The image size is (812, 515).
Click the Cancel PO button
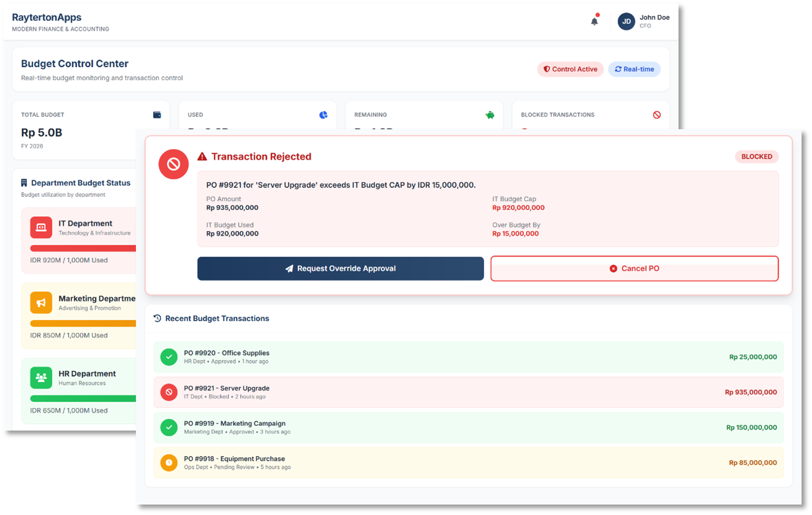coord(634,269)
